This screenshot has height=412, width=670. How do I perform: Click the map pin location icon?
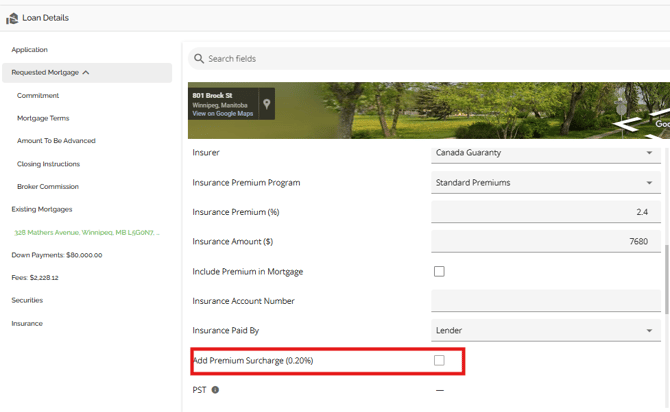click(267, 103)
